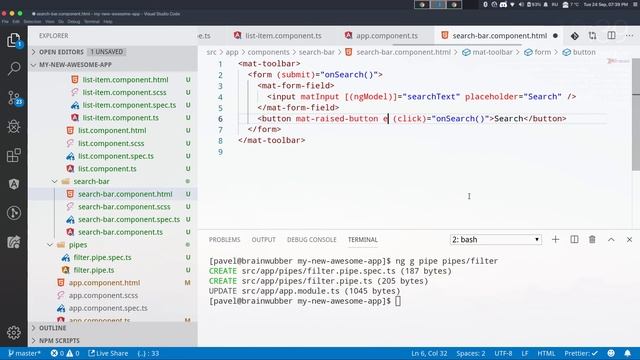640x360 pixels.
Task: Open the Search view in activity bar
Action: (14, 68)
